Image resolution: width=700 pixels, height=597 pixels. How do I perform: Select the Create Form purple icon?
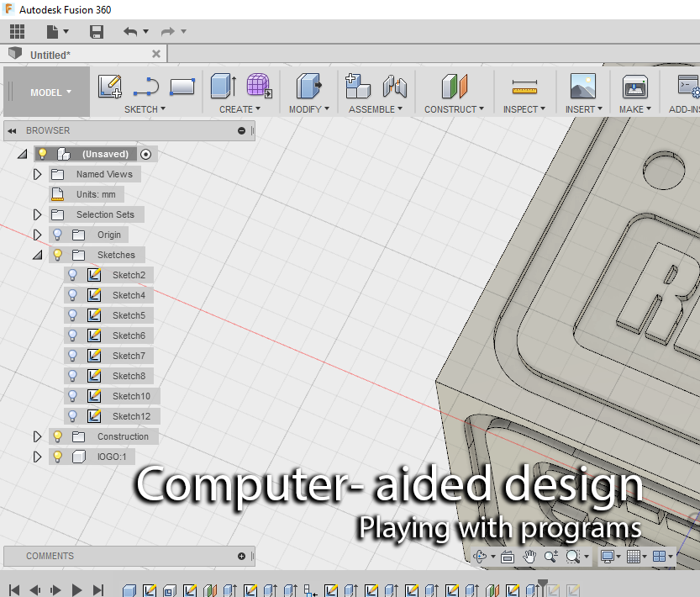259,86
